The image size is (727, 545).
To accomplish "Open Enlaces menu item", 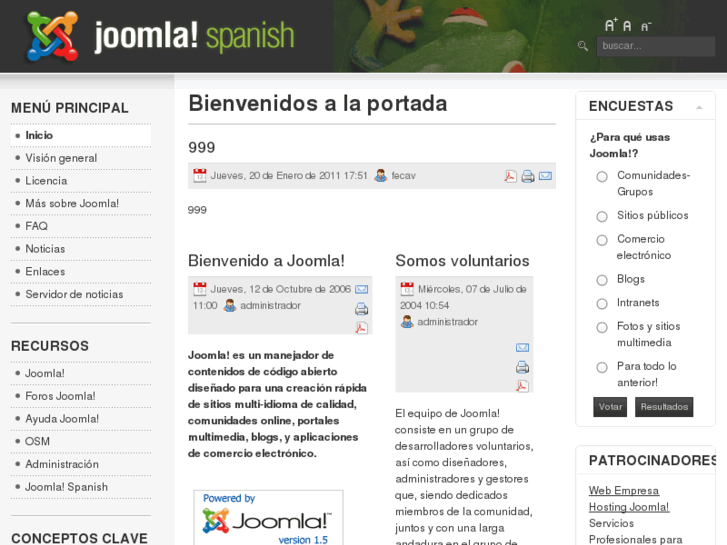I will [x=81, y=272].
